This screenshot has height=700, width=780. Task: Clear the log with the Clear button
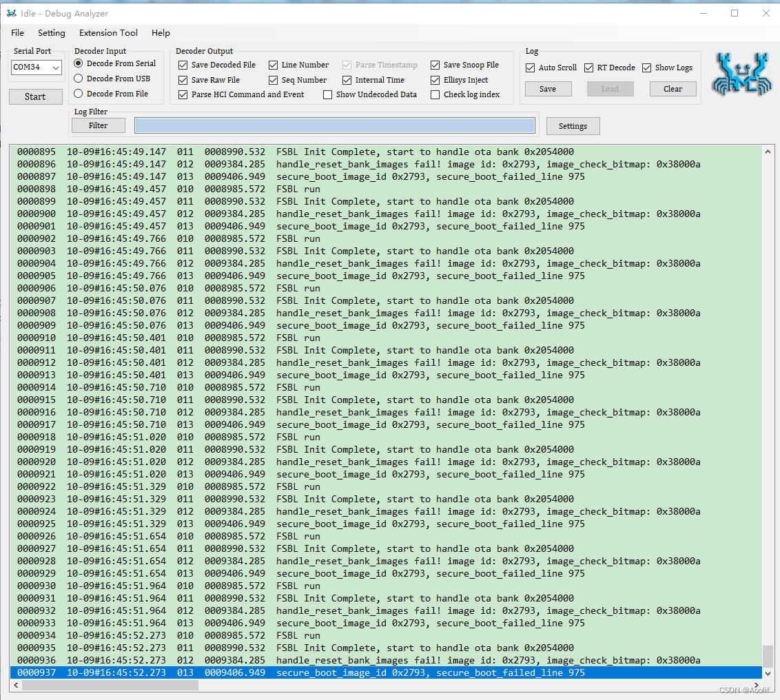(x=673, y=88)
